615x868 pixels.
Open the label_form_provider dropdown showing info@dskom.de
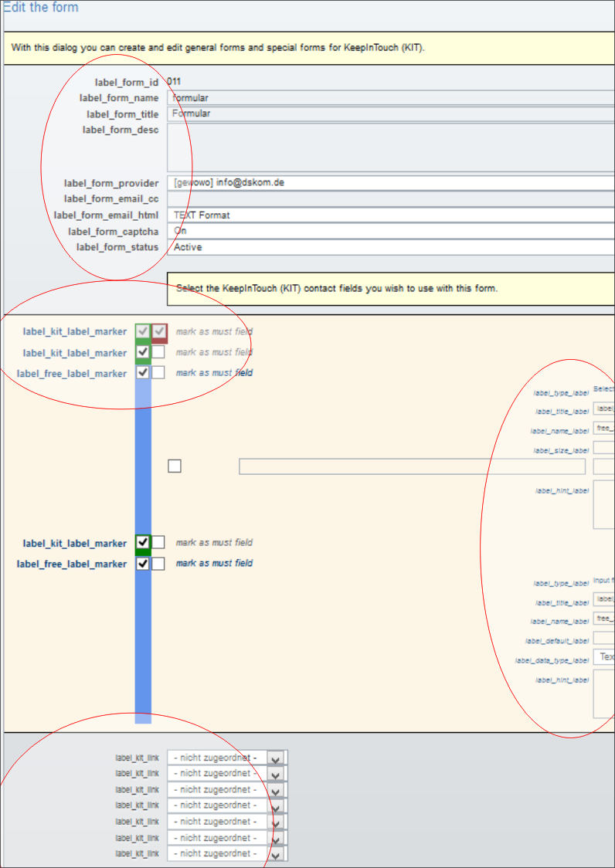391,183
